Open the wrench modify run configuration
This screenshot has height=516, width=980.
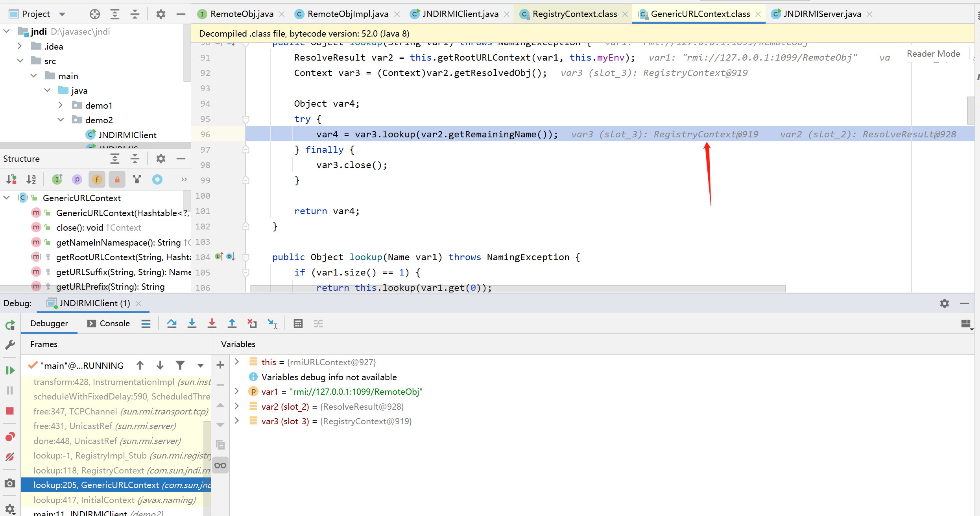10,345
